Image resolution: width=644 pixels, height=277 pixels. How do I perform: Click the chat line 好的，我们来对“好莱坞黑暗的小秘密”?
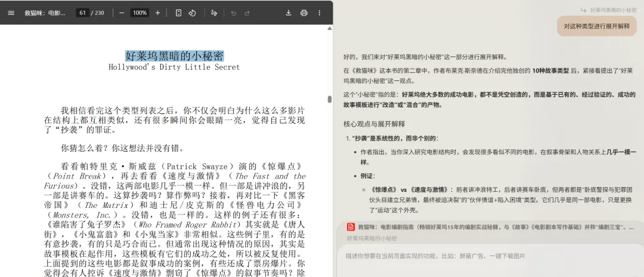[x=425, y=57]
